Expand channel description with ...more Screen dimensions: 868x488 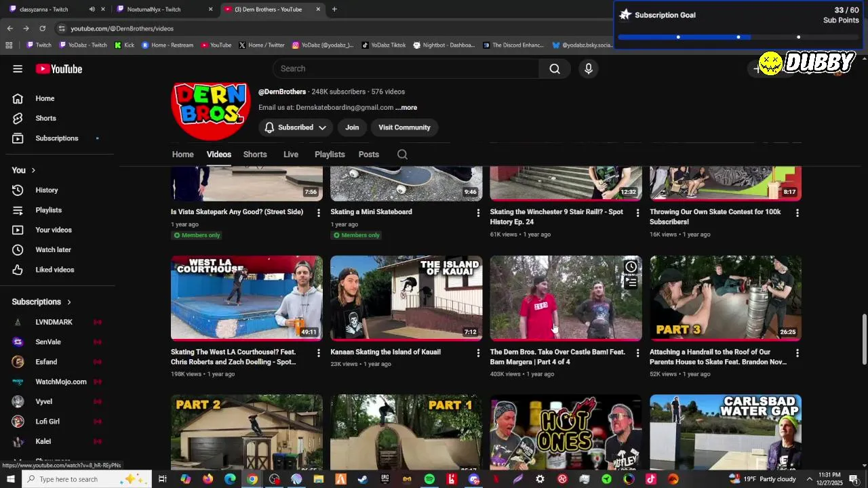coord(406,108)
